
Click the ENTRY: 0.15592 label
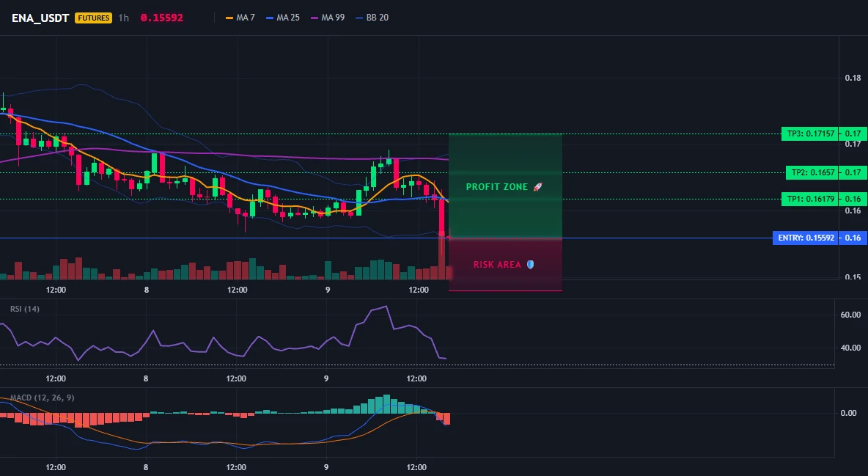pyautogui.click(x=806, y=238)
